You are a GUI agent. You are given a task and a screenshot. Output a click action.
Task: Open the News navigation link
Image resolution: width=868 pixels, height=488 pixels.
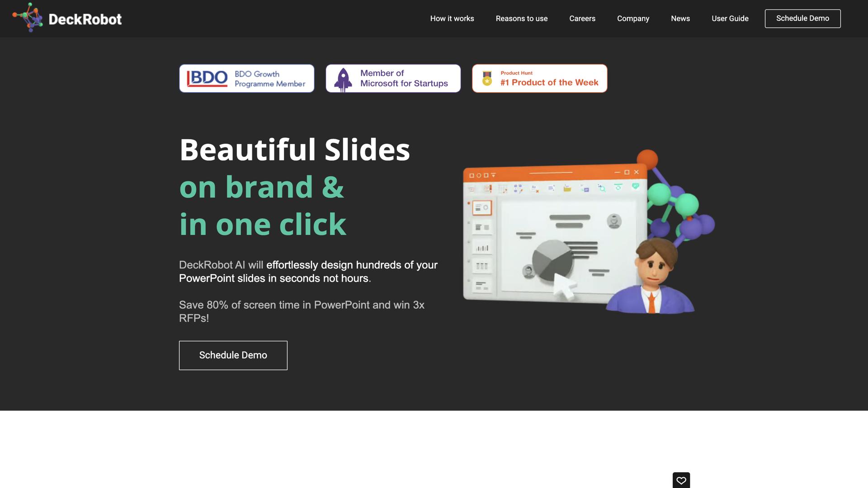680,19
